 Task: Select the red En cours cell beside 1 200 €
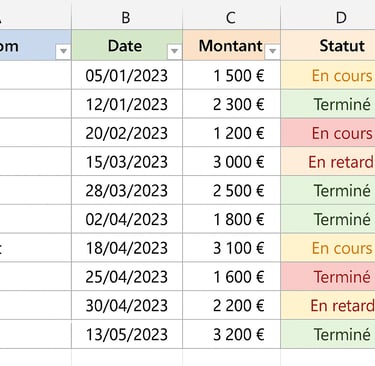[328, 133]
